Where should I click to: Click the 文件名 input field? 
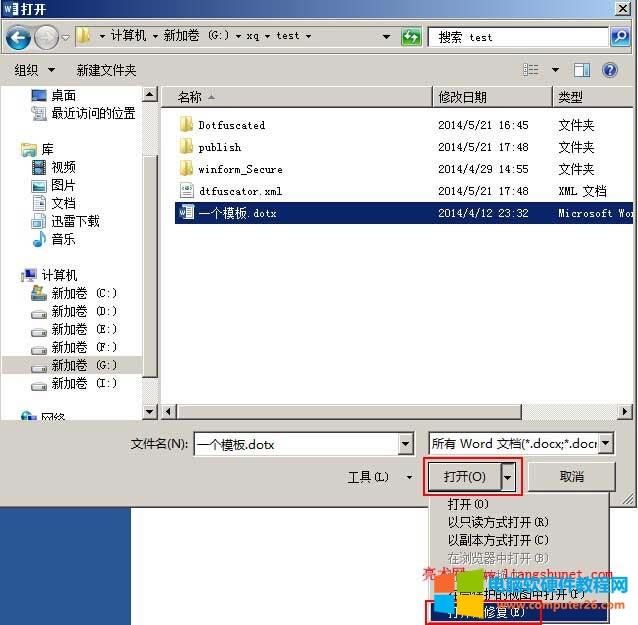pos(297,444)
